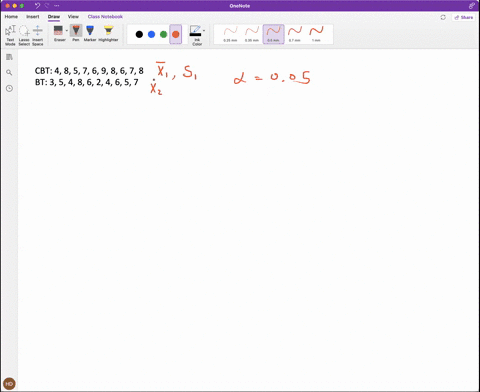The image size is (480, 392).
Task: Open the Insert ribbon tab
Action: 33,16
